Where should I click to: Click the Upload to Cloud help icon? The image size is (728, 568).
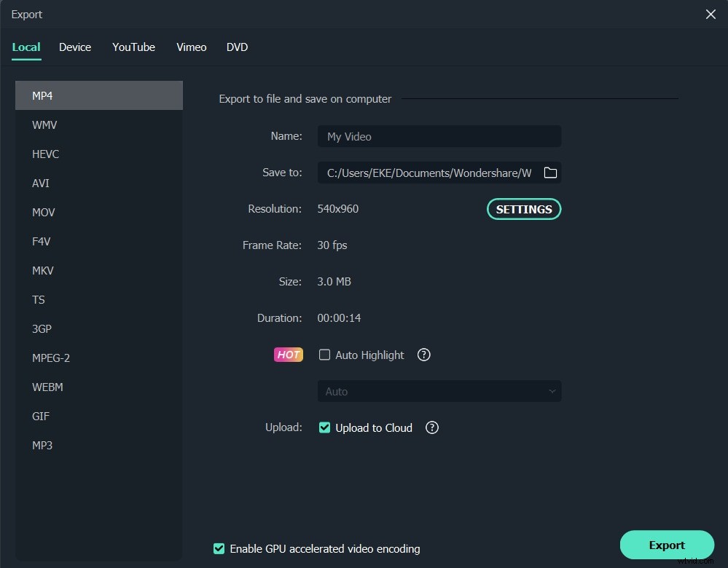(x=431, y=427)
